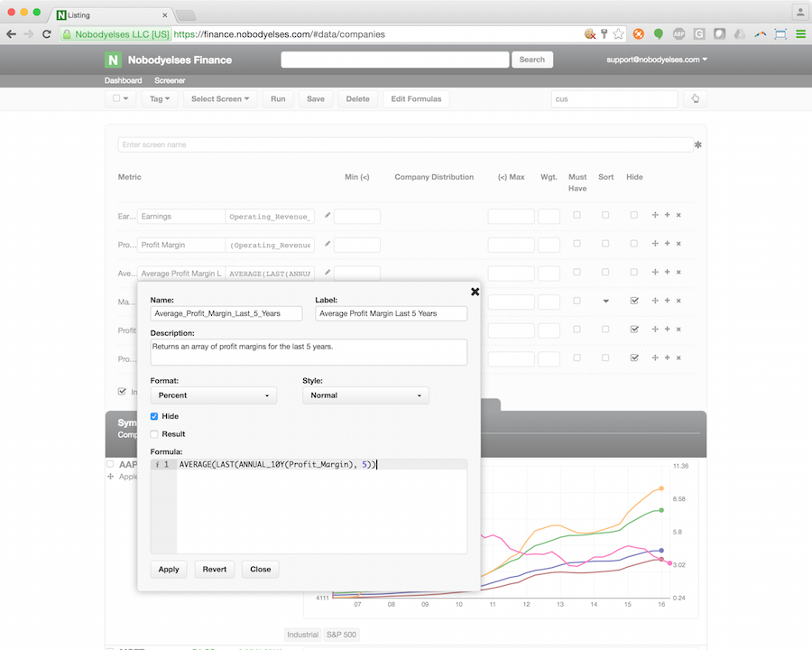Click the pencil edit icon for Earnings row

point(328,216)
